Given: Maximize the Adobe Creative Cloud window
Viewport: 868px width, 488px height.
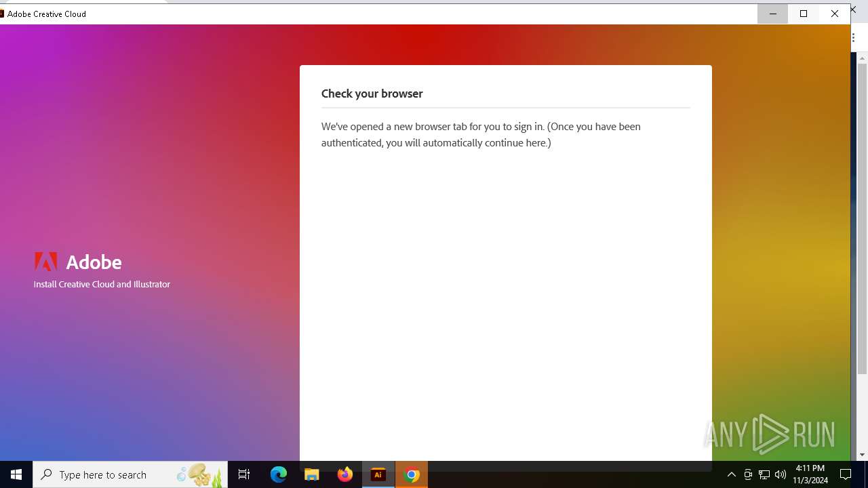Looking at the screenshot, I should [x=804, y=14].
